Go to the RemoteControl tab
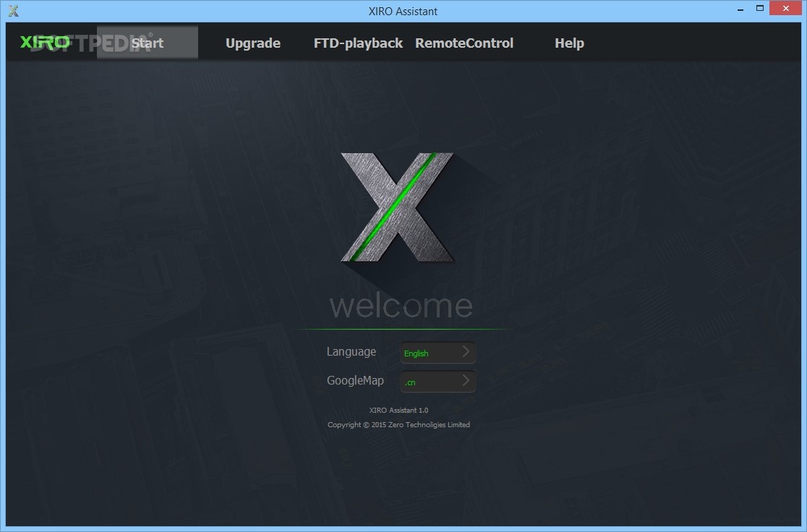 (464, 43)
